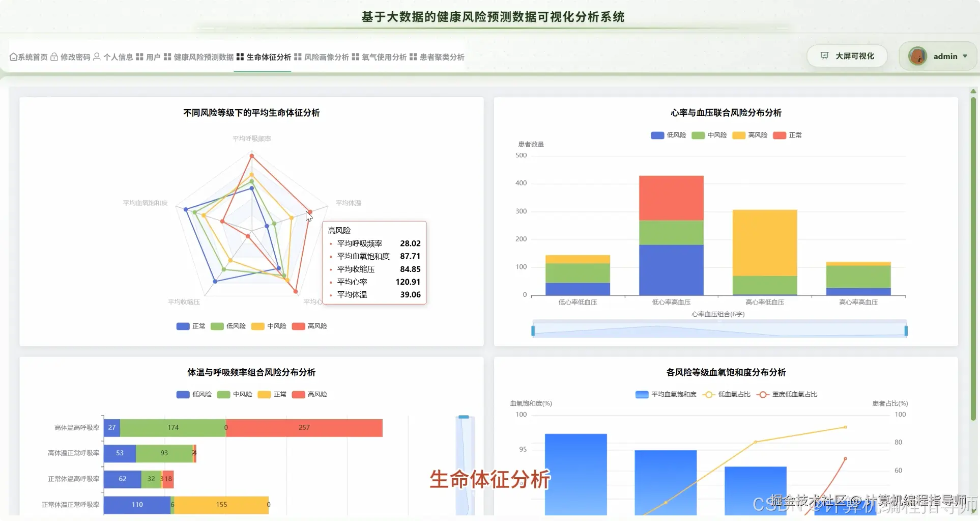980x521 pixels.
Task: Click green segment of 高心率高血压 bar
Action: (x=858, y=277)
